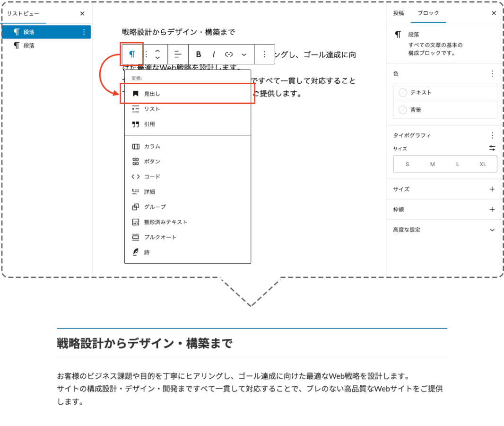
Task: Open the 背景 color picker
Action: [444, 110]
